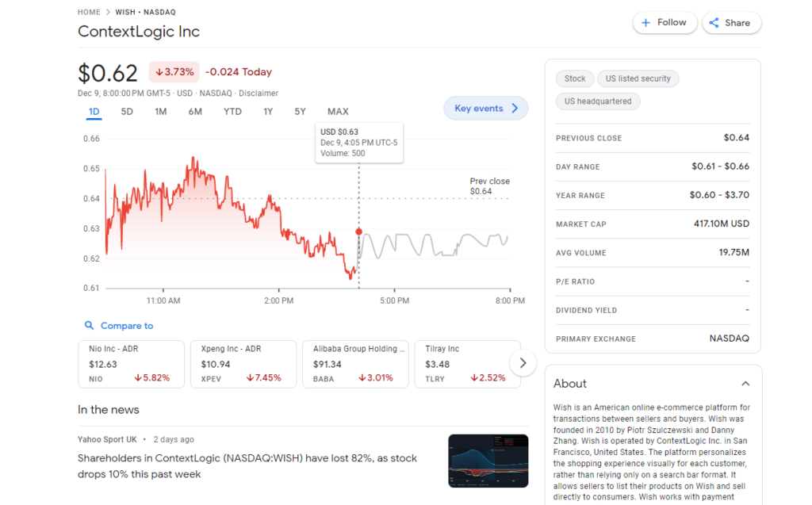Click the About section heading
The image size is (812, 505).
click(x=569, y=384)
